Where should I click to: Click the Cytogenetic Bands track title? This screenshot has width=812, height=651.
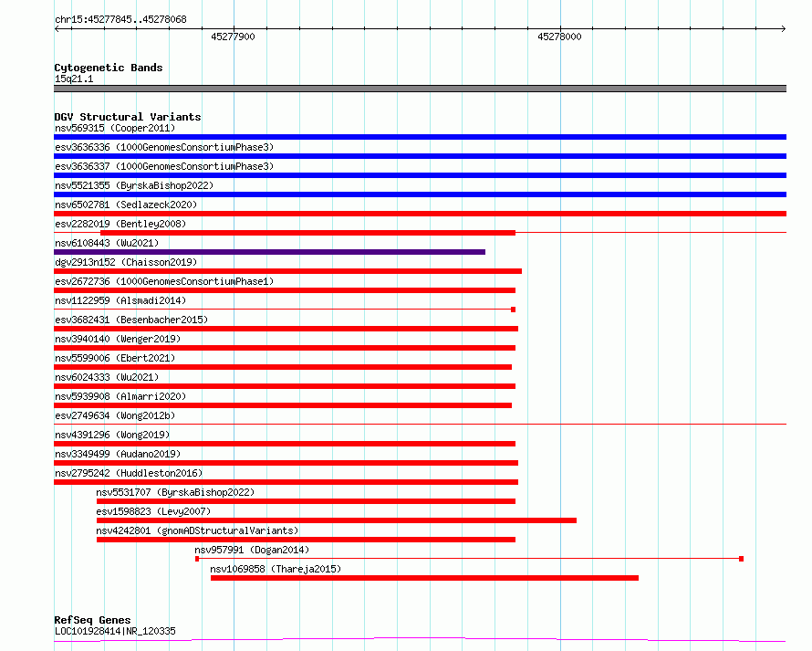pos(109,68)
